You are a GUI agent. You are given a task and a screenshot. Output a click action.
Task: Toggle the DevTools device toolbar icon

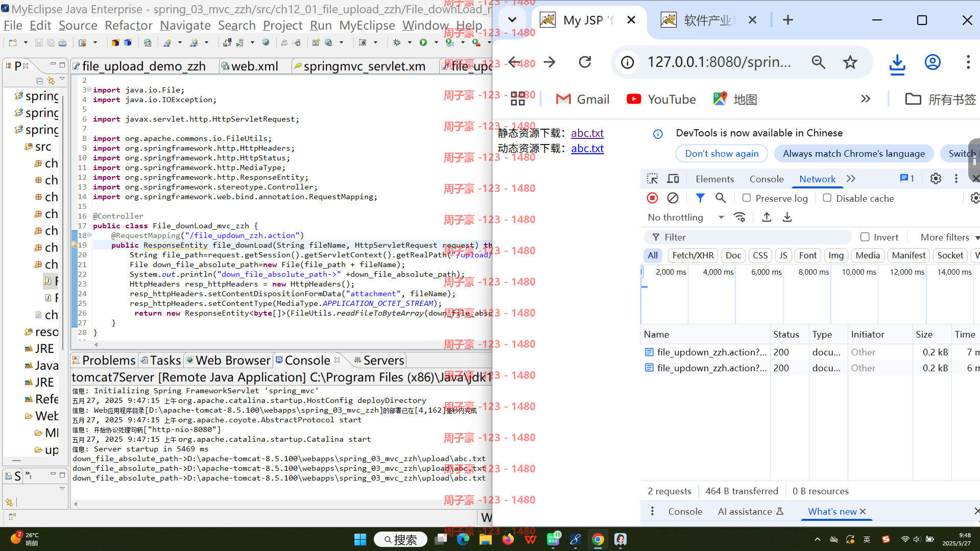[673, 179]
